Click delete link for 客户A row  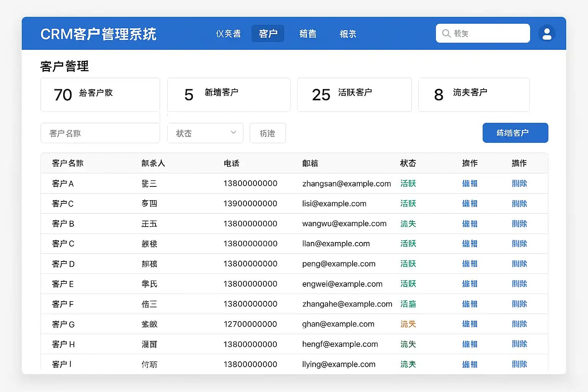pyautogui.click(x=519, y=184)
